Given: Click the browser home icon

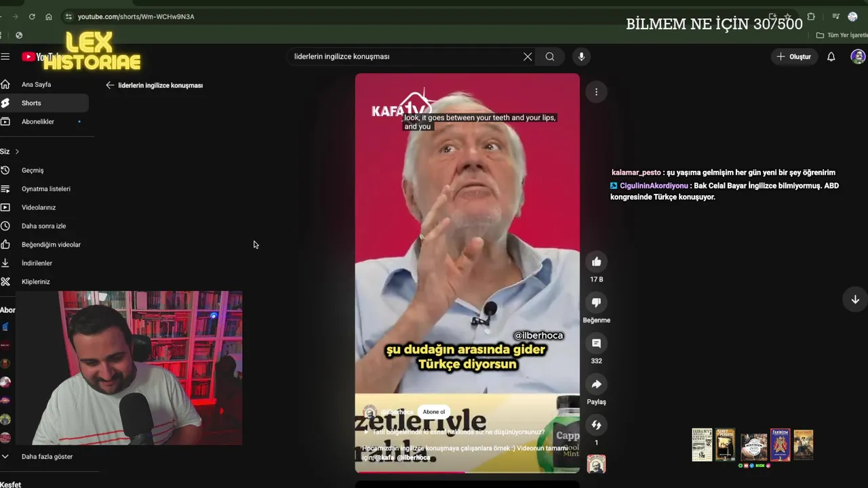Looking at the screenshot, I should tap(49, 16).
